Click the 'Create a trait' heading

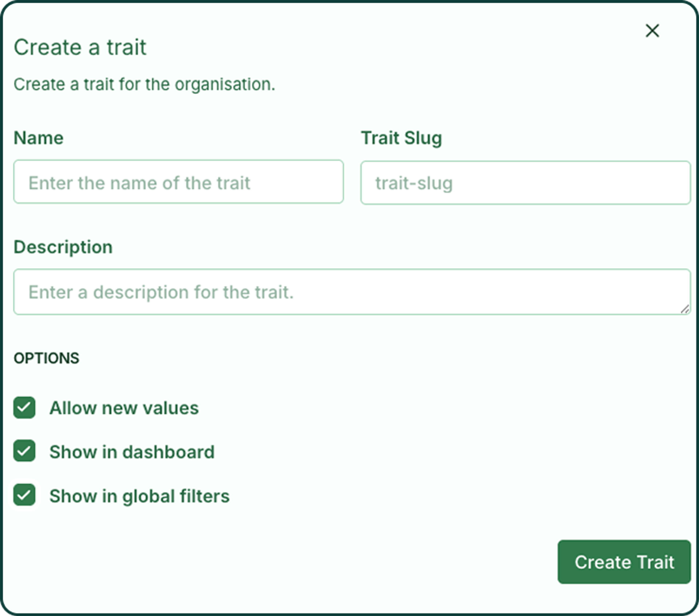[x=80, y=47]
